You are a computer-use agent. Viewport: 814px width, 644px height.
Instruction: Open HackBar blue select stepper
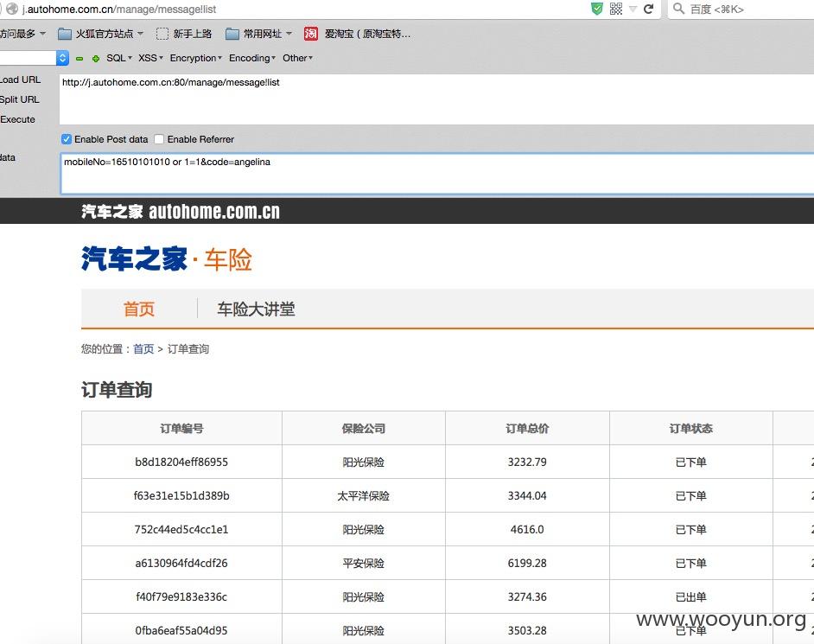tap(62, 58)
